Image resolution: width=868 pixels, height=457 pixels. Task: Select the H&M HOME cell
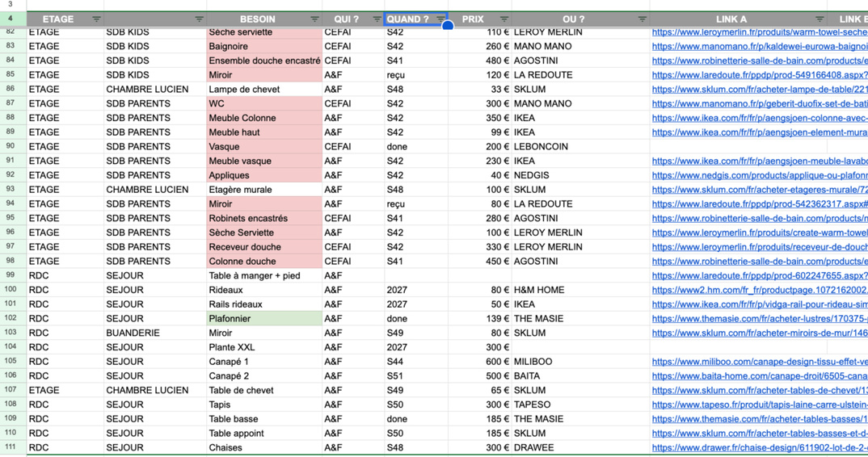coord(581,290)
